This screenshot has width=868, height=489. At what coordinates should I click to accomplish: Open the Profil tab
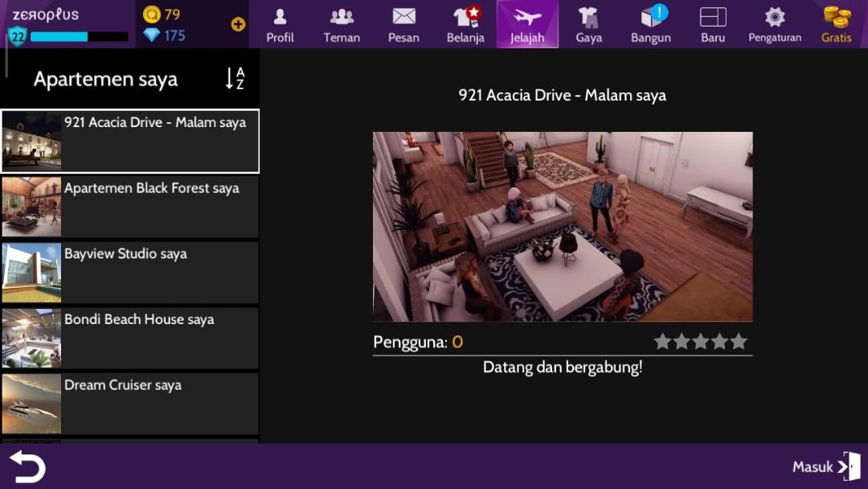(x=280, y=24)
